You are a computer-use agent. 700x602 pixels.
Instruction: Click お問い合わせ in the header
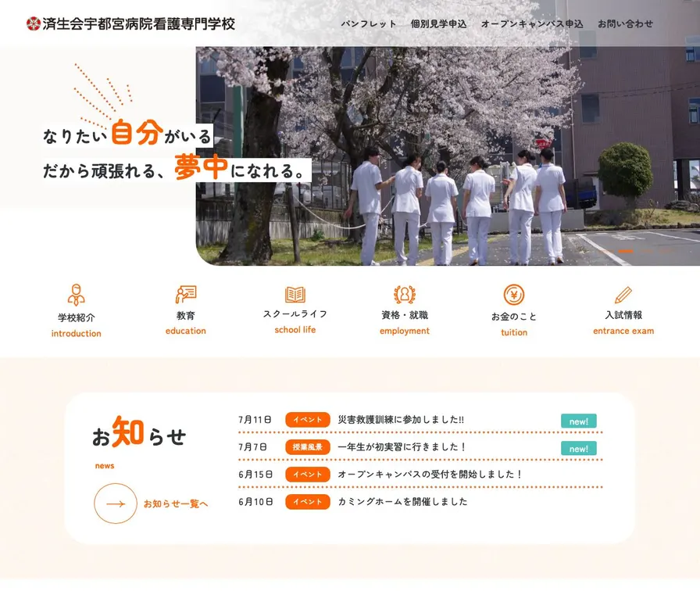pyautogui.click(x=626, y=24)
